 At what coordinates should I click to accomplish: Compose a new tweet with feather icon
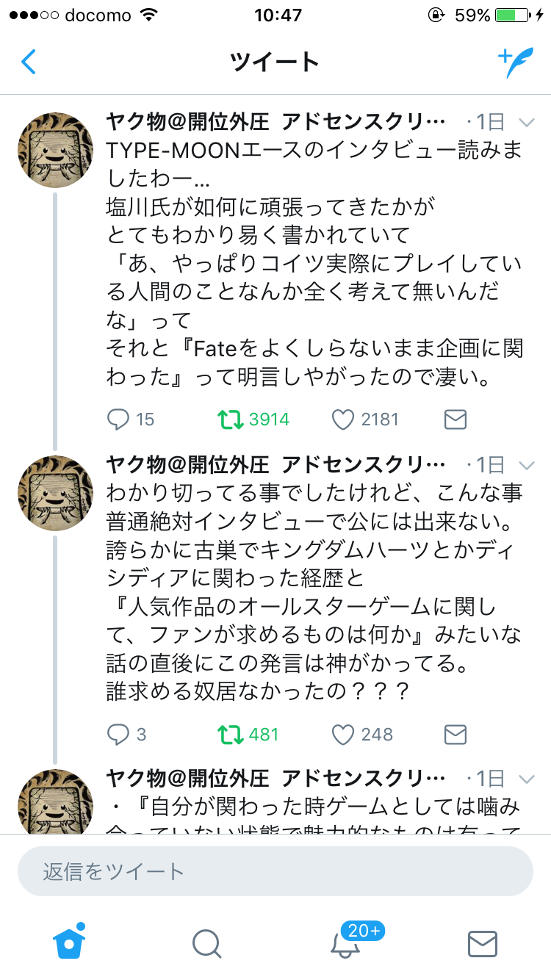(515, 63)
